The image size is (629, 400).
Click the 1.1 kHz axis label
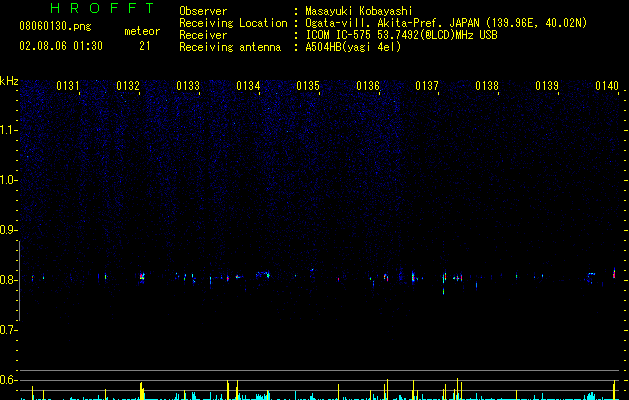pos(9,130)
